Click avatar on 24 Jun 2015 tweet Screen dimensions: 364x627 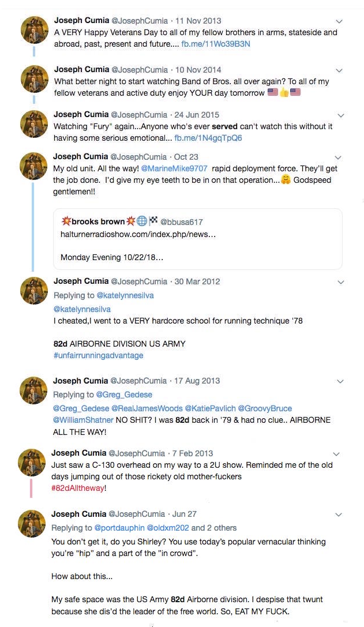34,124
